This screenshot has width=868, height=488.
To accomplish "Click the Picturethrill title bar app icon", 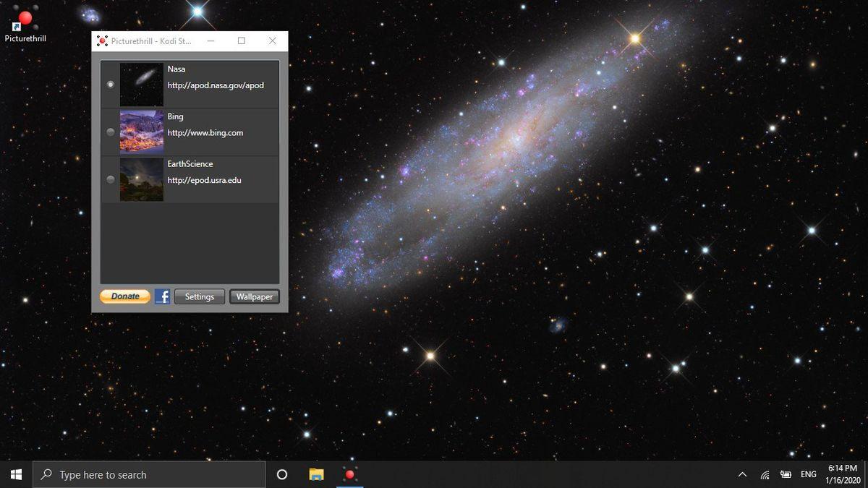I will [102, 41].
